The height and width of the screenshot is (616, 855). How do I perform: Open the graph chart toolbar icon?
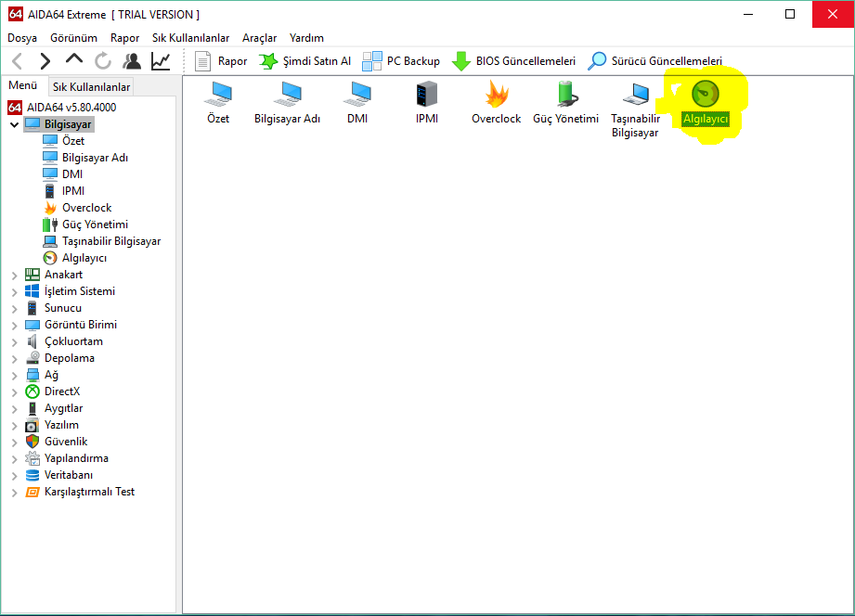[x=161, y=61]
